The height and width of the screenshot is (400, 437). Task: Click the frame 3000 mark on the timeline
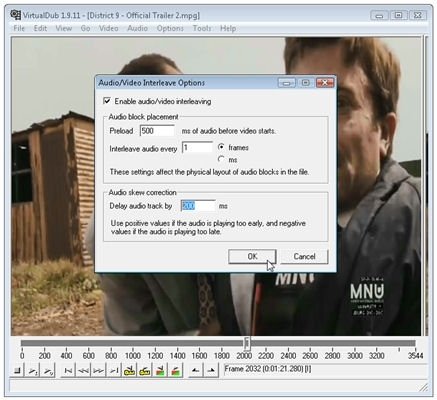pyautogui.click(x=355, y=356)
